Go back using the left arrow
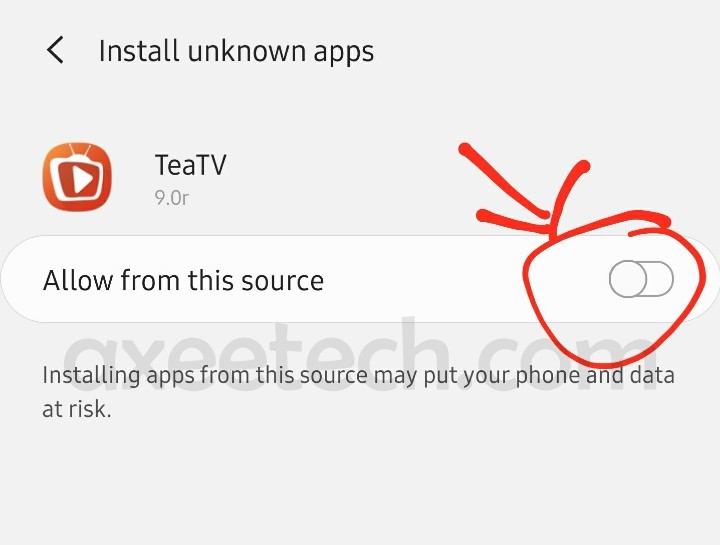The image size is (720, 545). (x=55, y=50)
